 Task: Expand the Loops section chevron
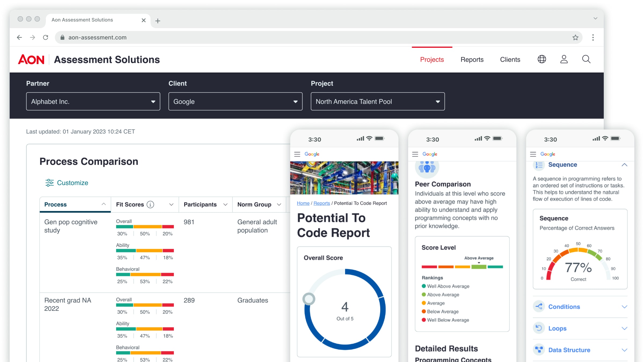pyautogui.click(x=624, y=328)
